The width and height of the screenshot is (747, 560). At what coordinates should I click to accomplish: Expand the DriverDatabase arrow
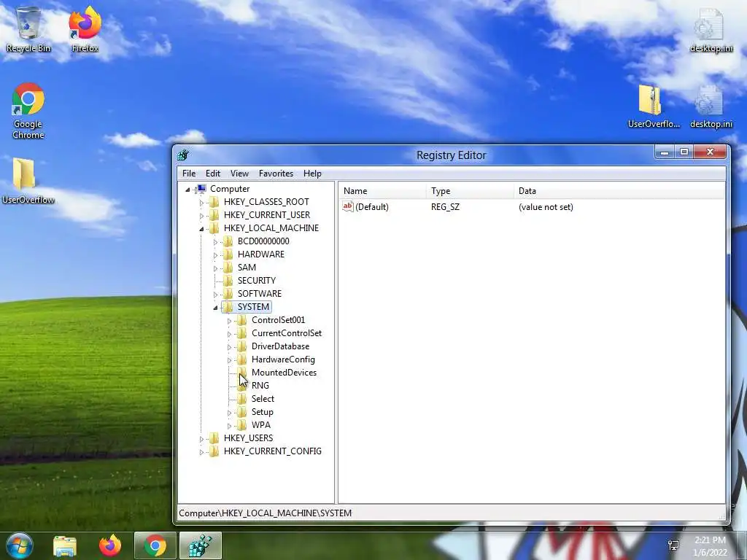[x=229, y=347]
